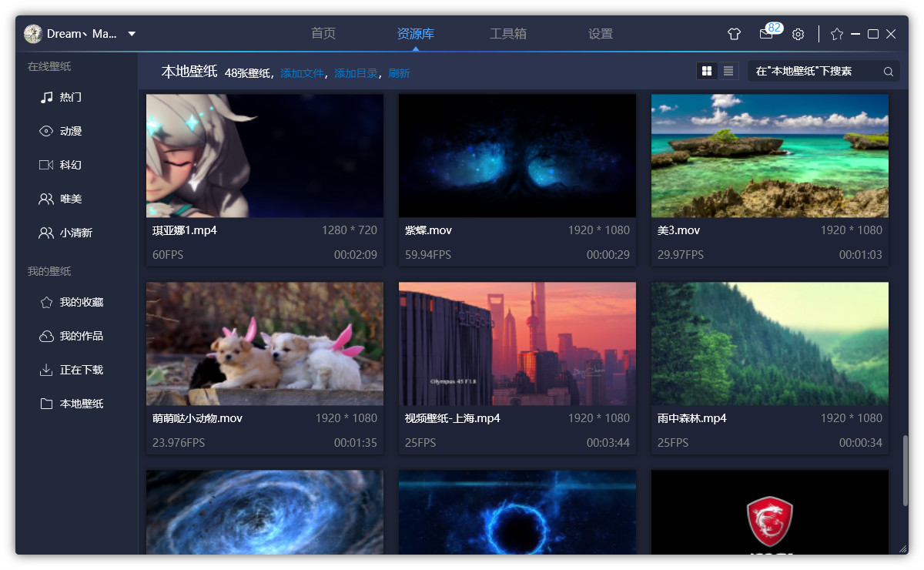
Task: Click the 48张壁纸 count text
Action: (248, 73)
